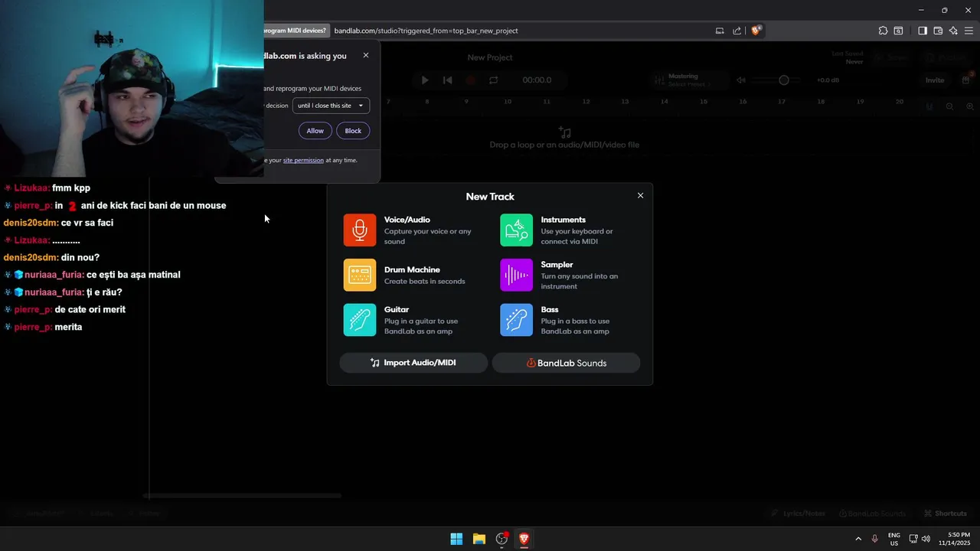This screenshot has width=980, height=551.
Task: Close the New Track dialog
Action: click(x=641, y=196)
